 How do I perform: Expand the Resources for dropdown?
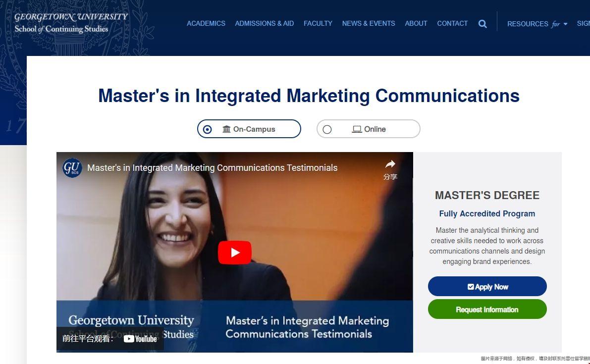tap(537, 24)
